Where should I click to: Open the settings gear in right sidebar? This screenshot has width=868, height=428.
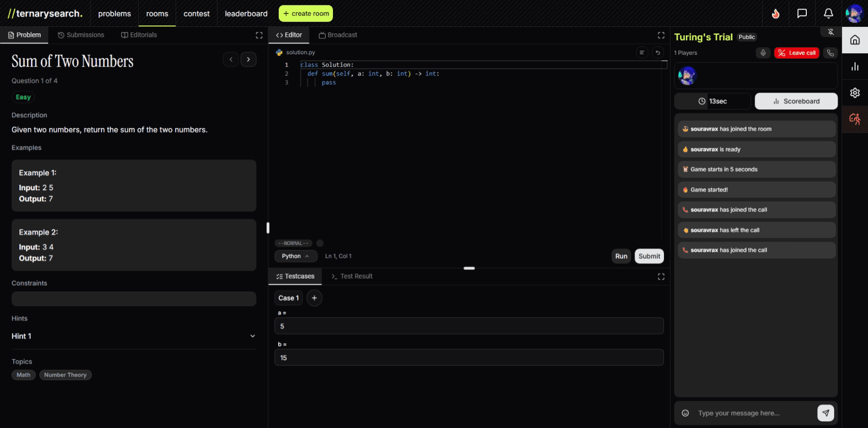click(x=855, y=93)
